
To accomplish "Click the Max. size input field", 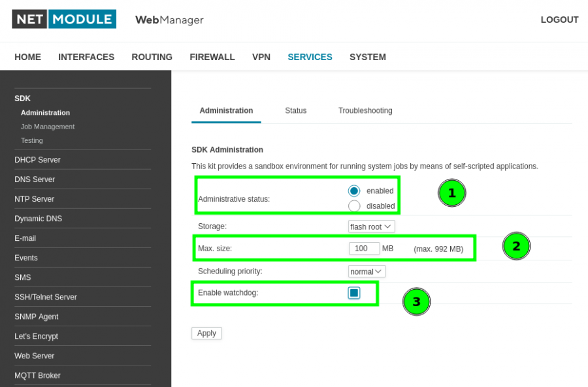I will pyautogui.click(x=364, y=249).
